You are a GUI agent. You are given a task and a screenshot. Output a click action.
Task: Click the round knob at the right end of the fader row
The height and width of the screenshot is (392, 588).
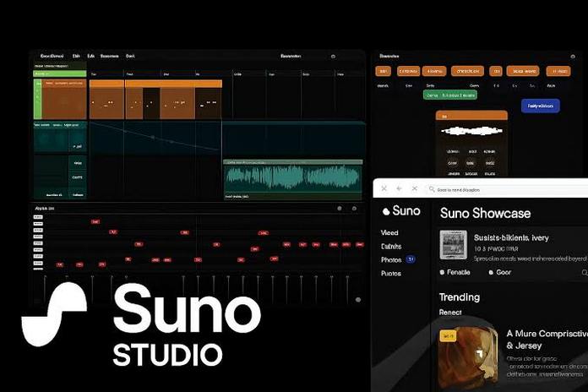click(x=358, y=300)
